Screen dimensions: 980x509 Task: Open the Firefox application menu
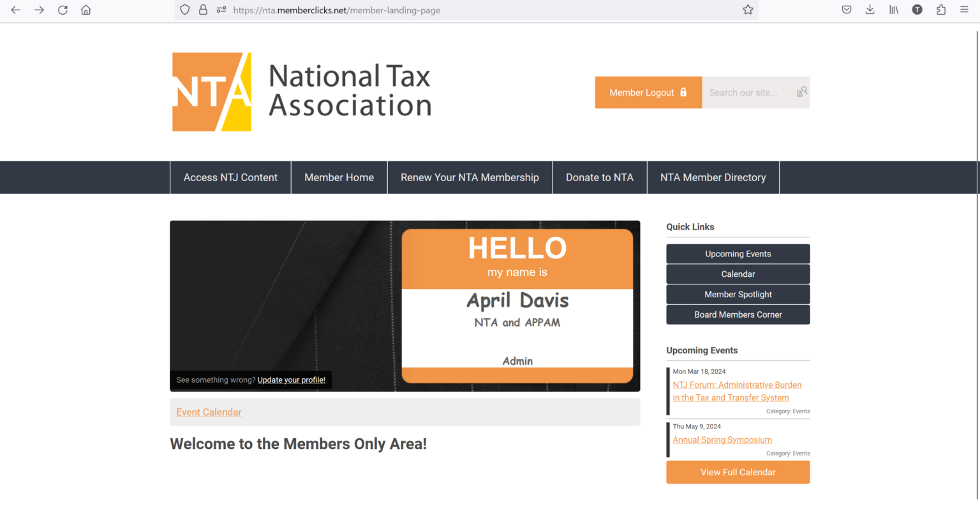(964, 10)
